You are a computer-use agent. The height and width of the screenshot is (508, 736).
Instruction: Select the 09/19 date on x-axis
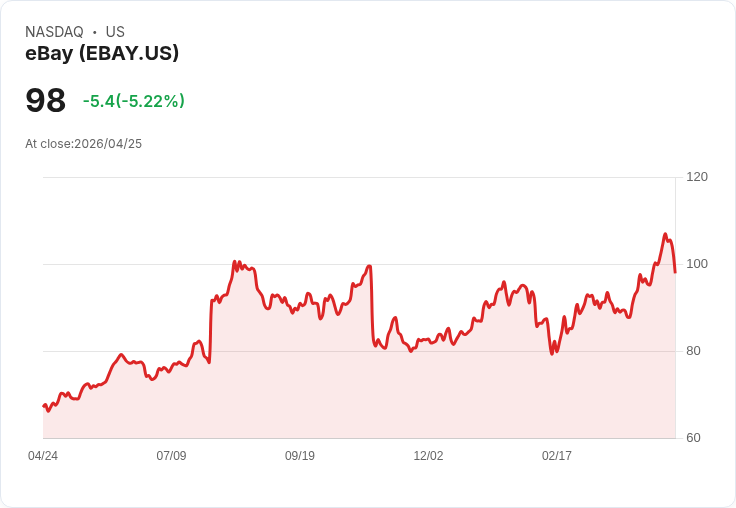300,456
